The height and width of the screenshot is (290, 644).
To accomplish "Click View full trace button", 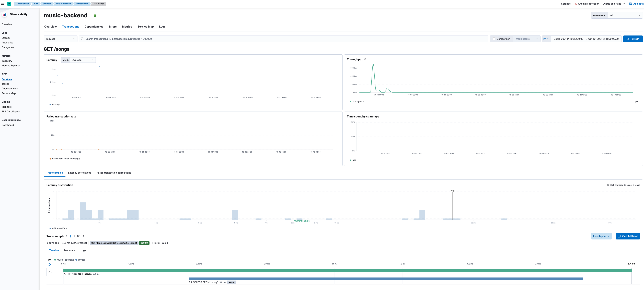I will coord(628,236).
